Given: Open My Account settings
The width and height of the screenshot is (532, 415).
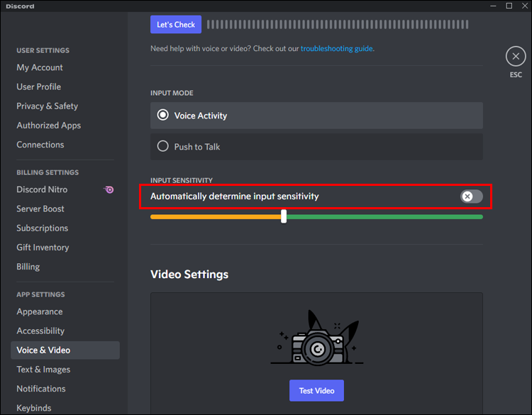Looking at the screenshot, I should click(x=40, y=67).
